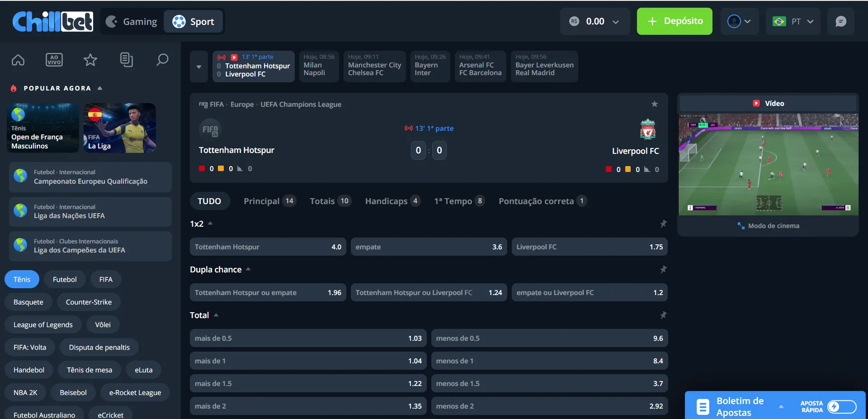868x419 pixels.
Task: Bet on empate ou Liverpool FC at 1.2
Action: [x=590, y=292]
